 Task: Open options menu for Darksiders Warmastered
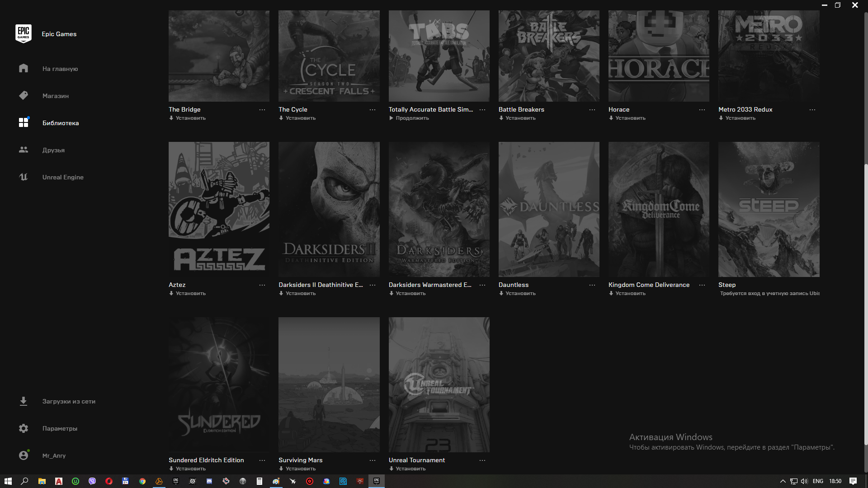(482, 285)
